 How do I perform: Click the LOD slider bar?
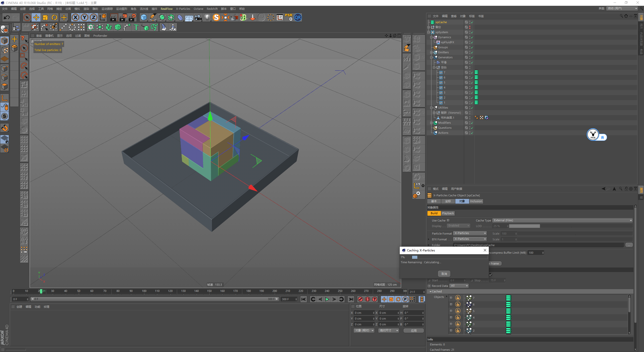571,226
